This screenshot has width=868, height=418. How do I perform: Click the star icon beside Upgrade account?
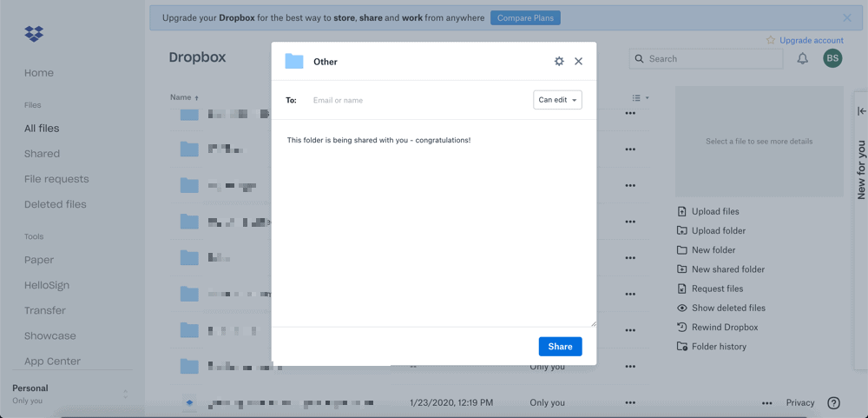771,40
